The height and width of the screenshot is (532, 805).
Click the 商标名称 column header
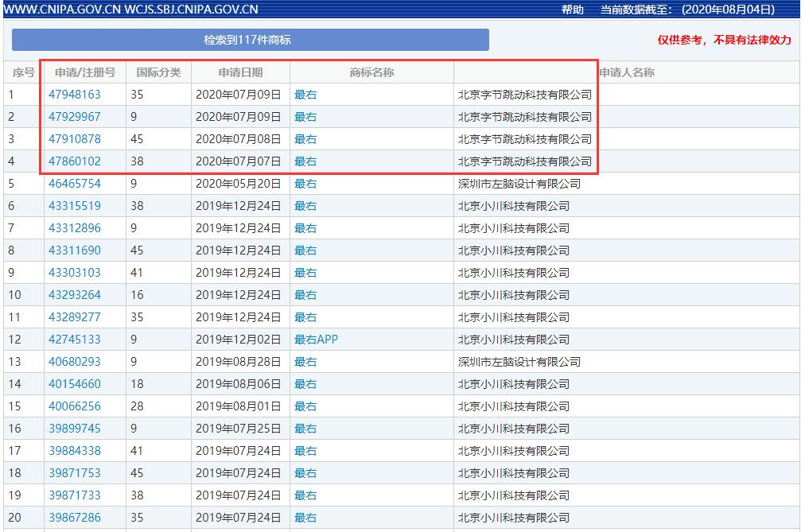pos(369,72)
